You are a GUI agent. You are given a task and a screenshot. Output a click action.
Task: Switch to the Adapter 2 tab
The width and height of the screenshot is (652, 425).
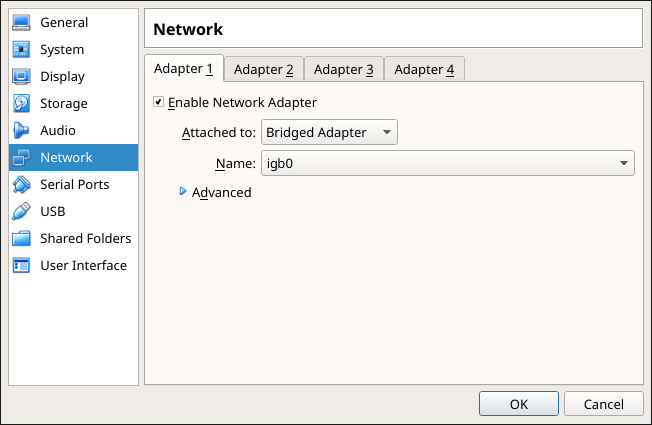[263, 69]
